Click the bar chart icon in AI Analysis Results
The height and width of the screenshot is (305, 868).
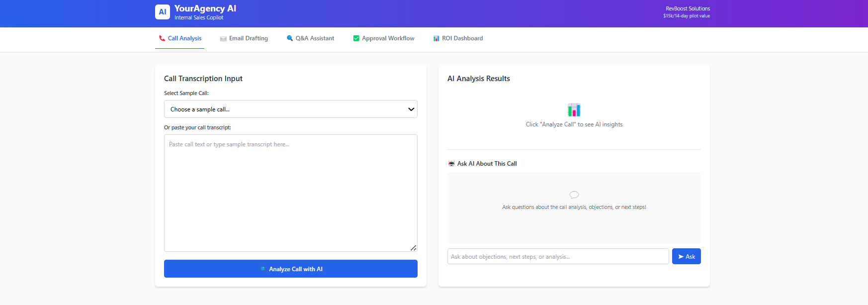(574, 109)
